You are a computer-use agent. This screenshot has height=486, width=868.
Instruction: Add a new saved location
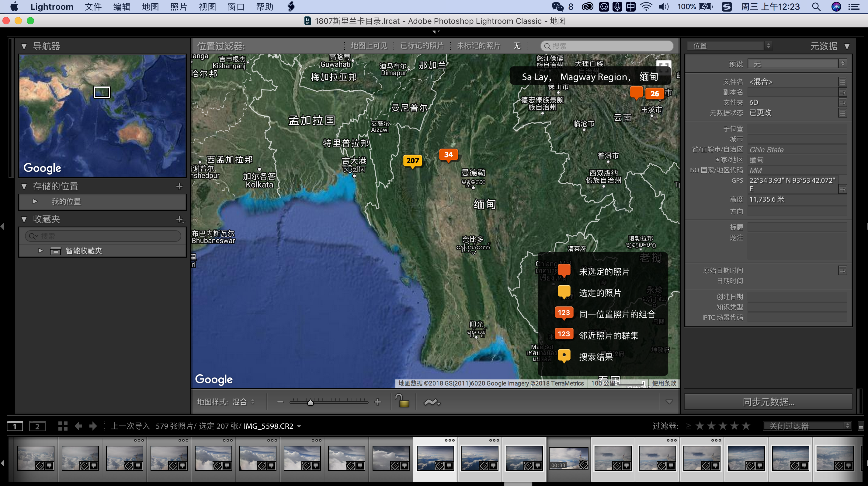point(179,186)
